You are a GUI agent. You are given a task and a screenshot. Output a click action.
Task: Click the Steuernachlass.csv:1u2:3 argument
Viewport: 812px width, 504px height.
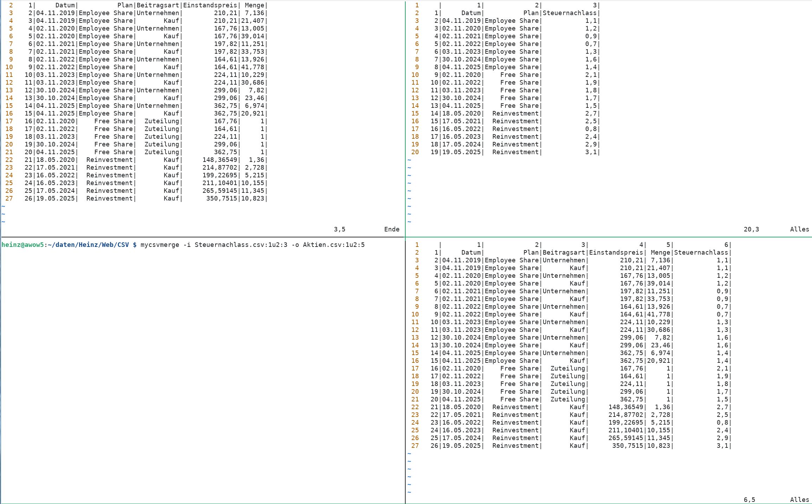pyautogui.click(x=241, y=245)
